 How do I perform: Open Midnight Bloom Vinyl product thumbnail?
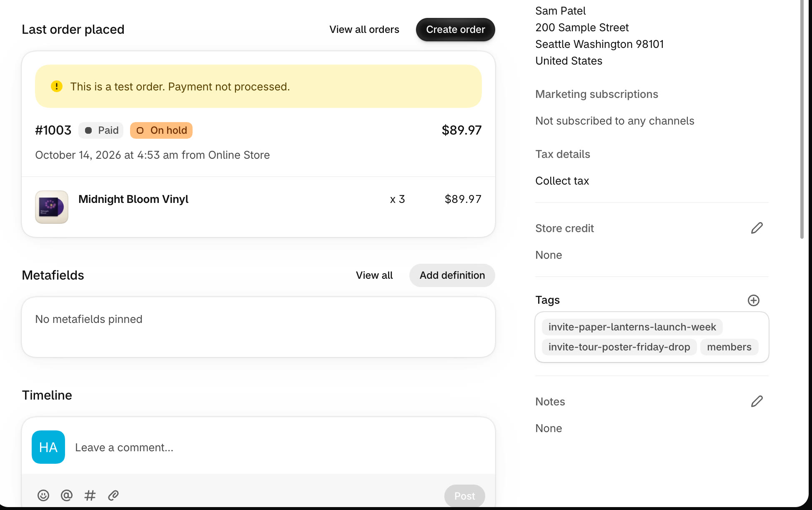click(52, 207)
